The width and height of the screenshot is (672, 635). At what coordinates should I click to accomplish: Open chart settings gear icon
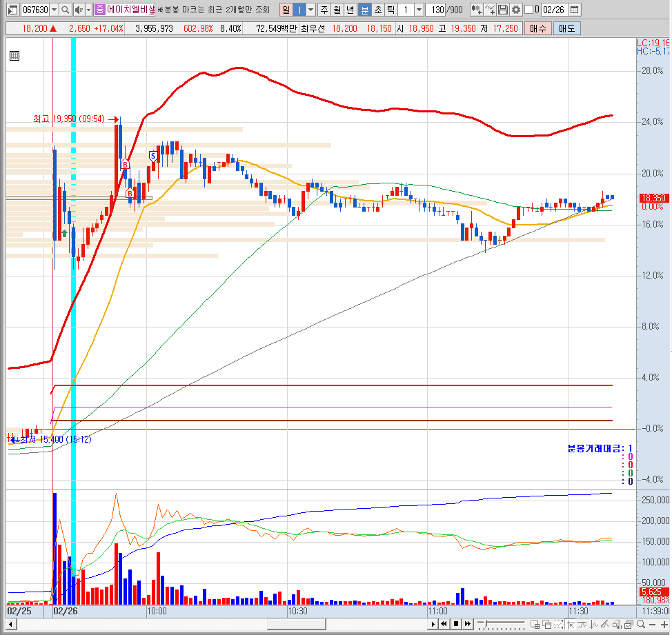click(x=516, y=10)
